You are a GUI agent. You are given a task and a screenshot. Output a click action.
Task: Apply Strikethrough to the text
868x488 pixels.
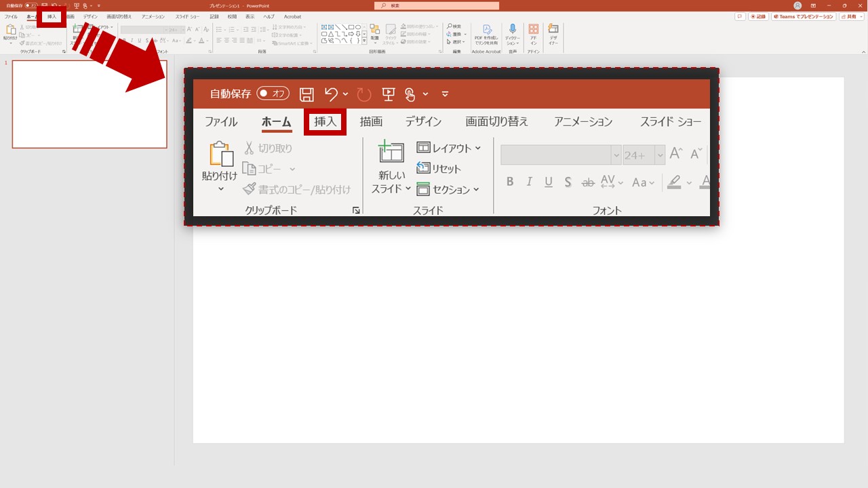click(x=587, y=182)
